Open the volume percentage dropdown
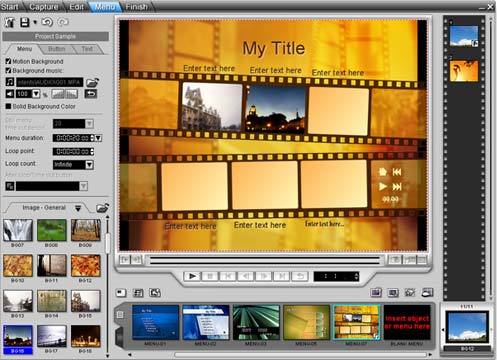 [x=36, y=94]
